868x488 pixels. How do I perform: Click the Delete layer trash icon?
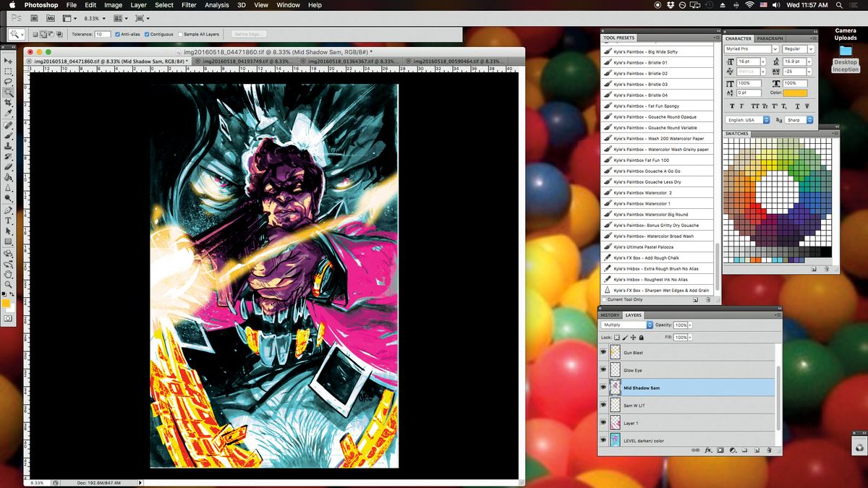click(x=768, y=450)
